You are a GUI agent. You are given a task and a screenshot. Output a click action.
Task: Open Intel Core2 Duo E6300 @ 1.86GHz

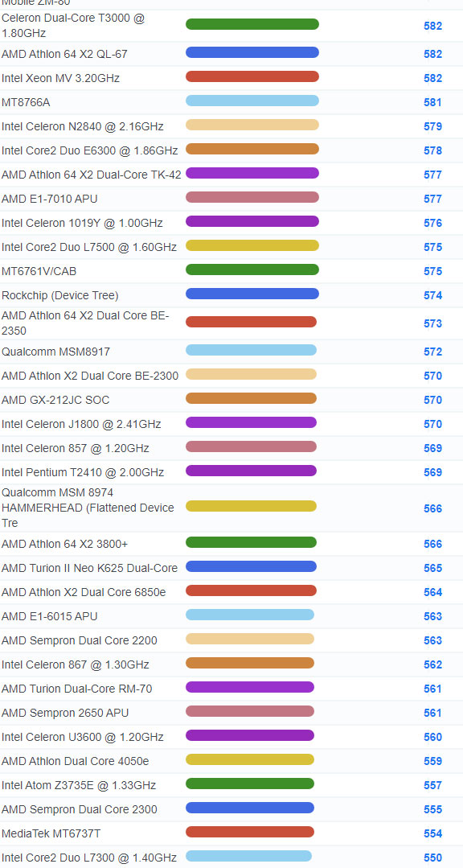89,150
